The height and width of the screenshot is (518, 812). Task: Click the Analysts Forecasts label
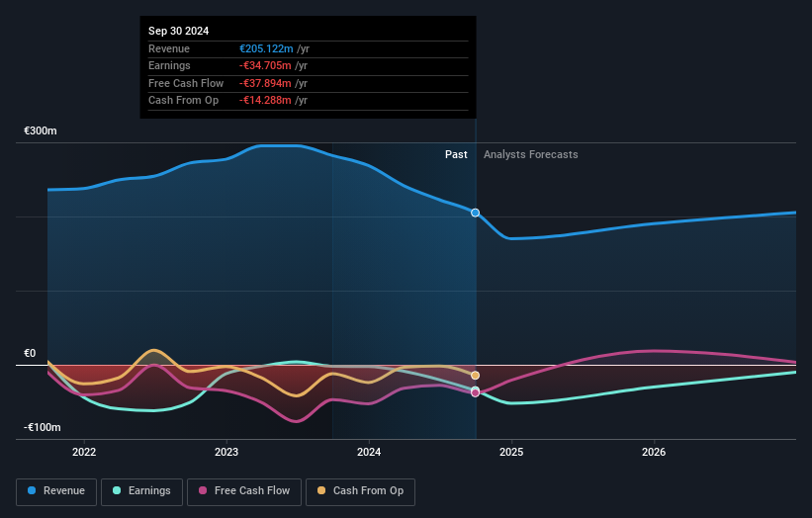click(531, 154)
